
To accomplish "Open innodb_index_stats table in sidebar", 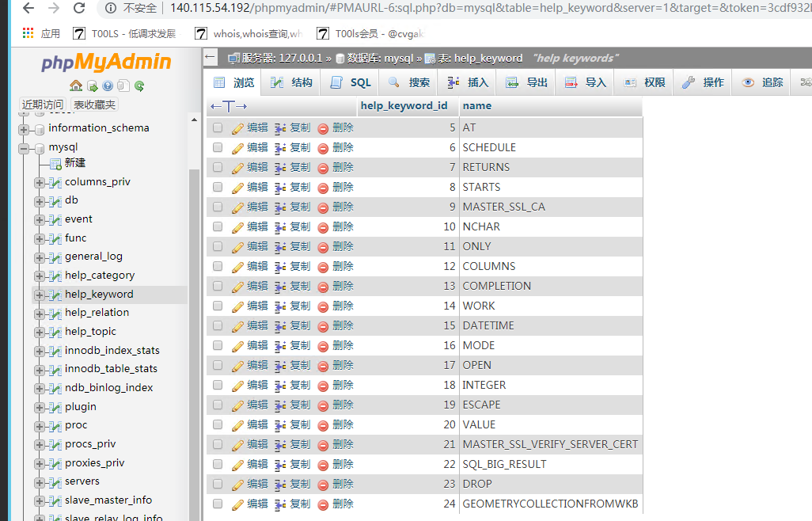I will (112, 351).
